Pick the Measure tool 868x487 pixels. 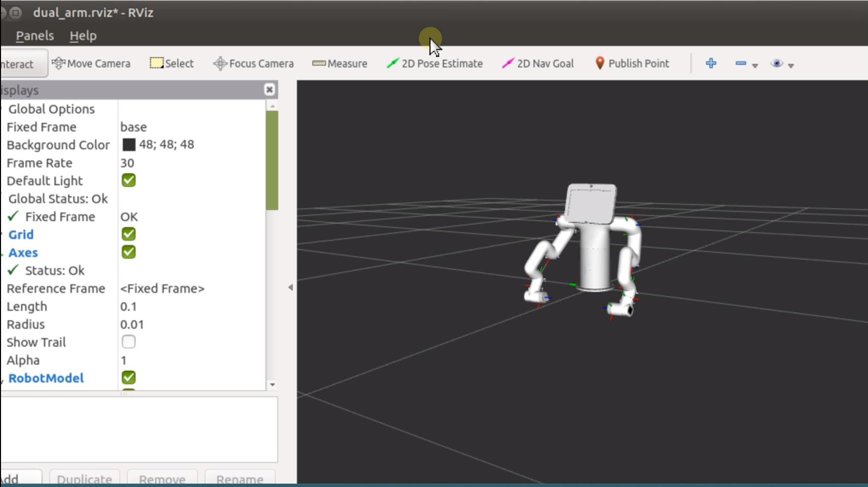click(x=340, y=64)
